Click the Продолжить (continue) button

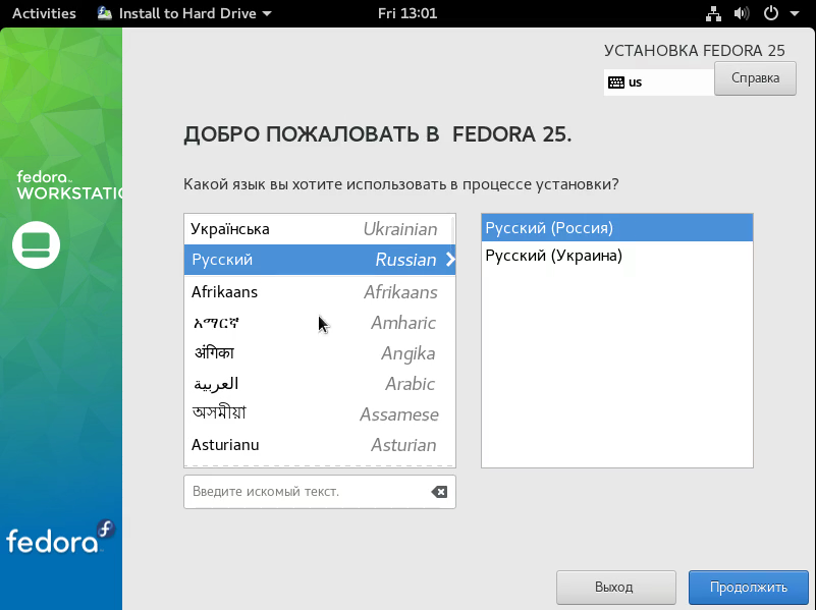748,587
